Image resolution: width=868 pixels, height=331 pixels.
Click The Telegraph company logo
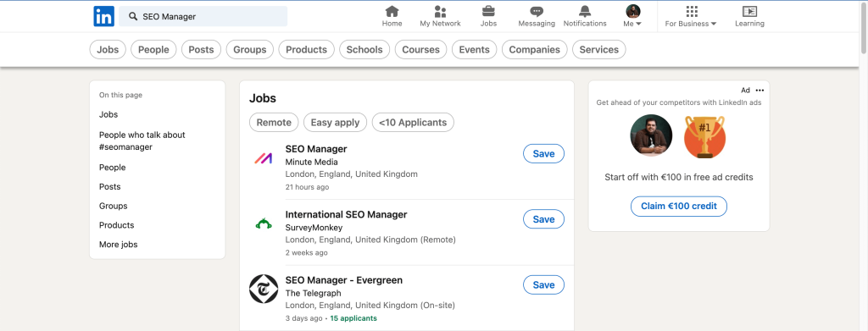pos(264,289)
